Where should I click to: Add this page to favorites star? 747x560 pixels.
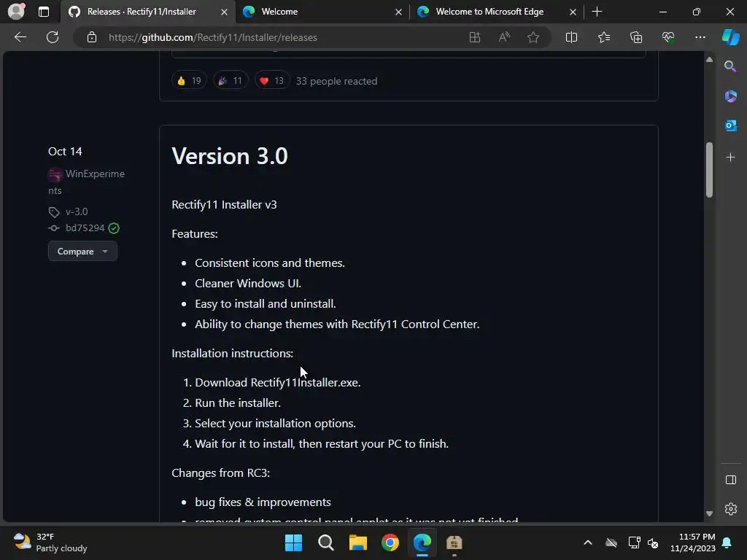point(533,37)
